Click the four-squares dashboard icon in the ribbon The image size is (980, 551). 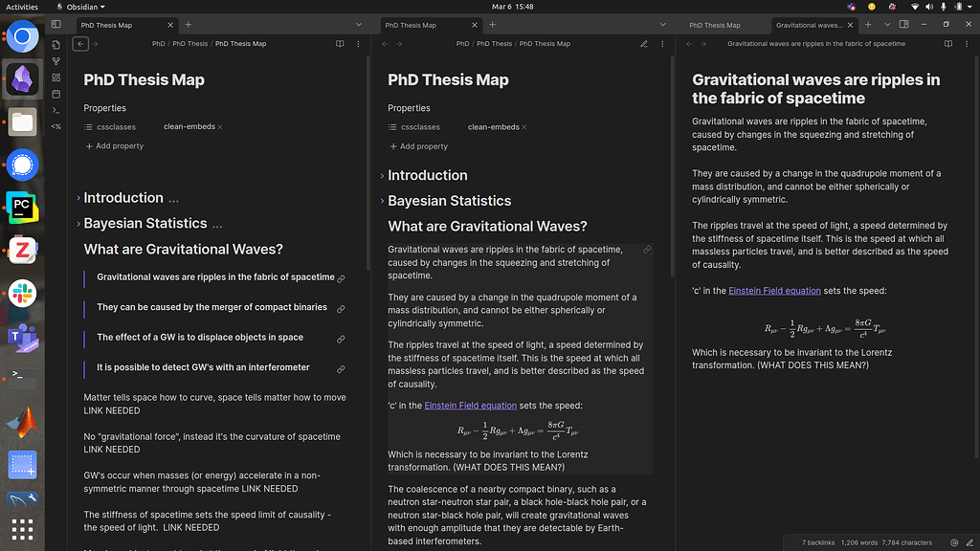point(56,77)
